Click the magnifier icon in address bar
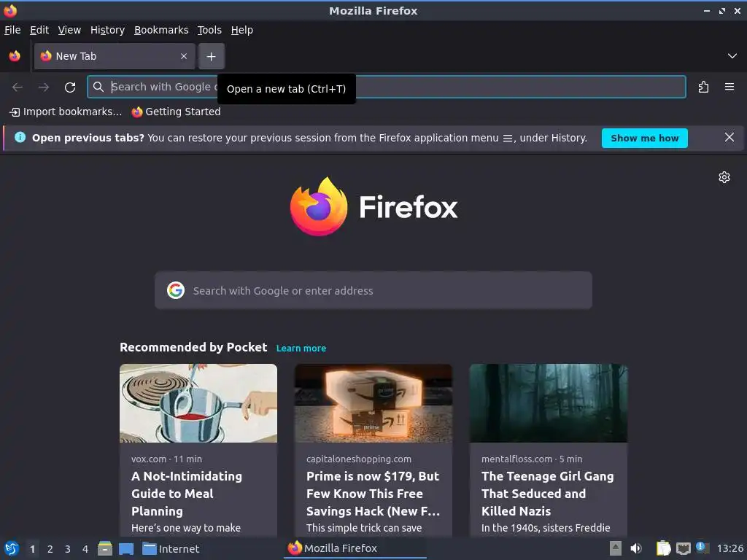747x560 pixels. point(98,87)
